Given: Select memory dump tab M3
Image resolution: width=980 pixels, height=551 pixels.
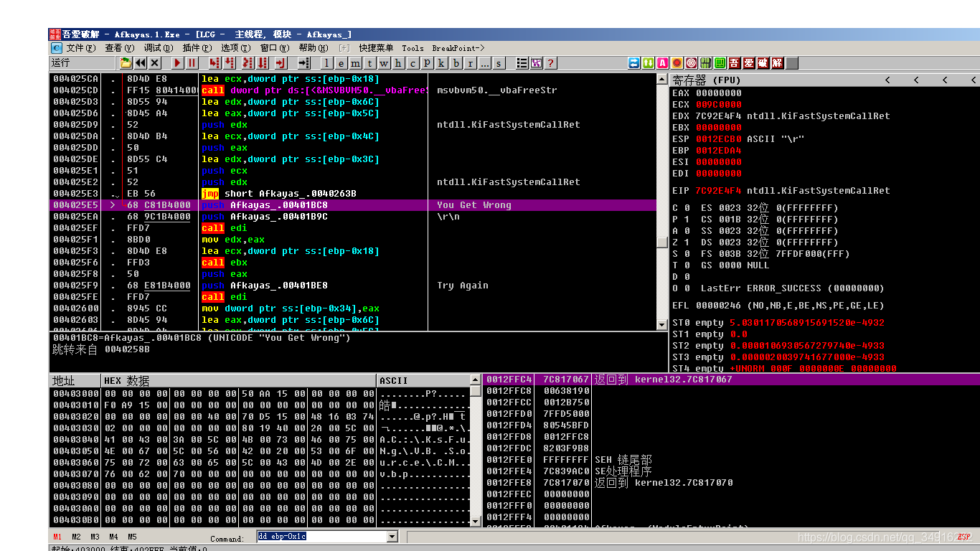Looking at the screenshot, I should click(x=95, y=537).
